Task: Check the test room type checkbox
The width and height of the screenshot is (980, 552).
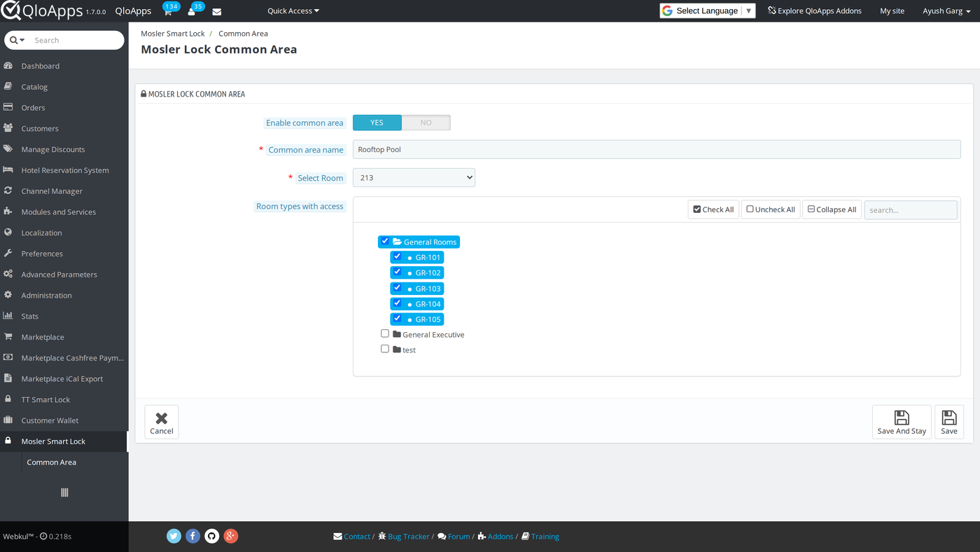Action: (x=385, y=349)
